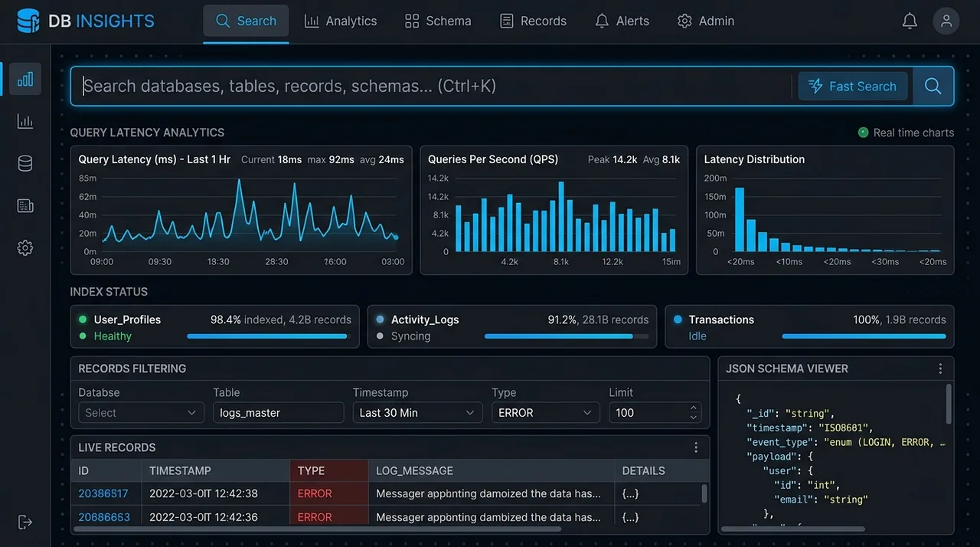Click the Activity_Logs index progress bar
980x547 pixels.
click(567, 336)
